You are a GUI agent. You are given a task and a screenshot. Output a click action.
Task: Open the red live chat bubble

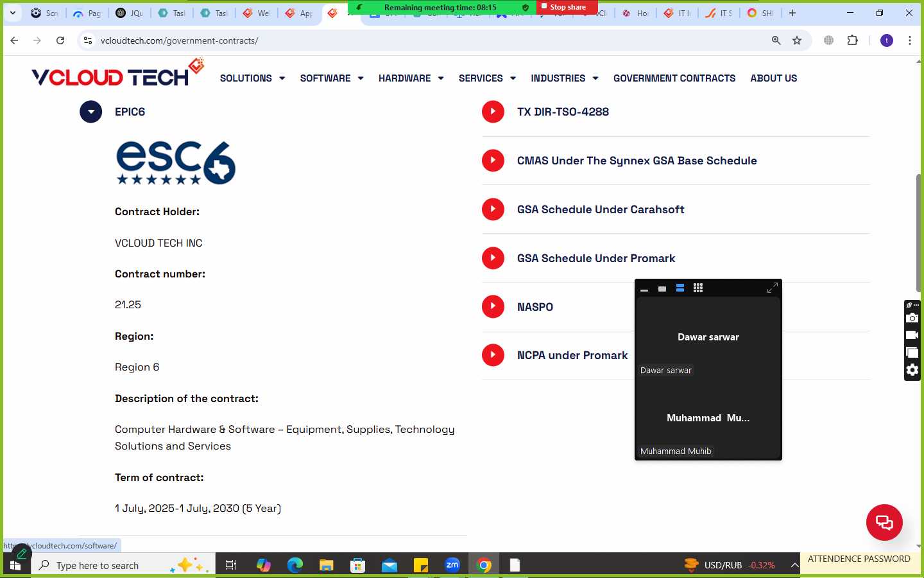(x=884, y=523)
